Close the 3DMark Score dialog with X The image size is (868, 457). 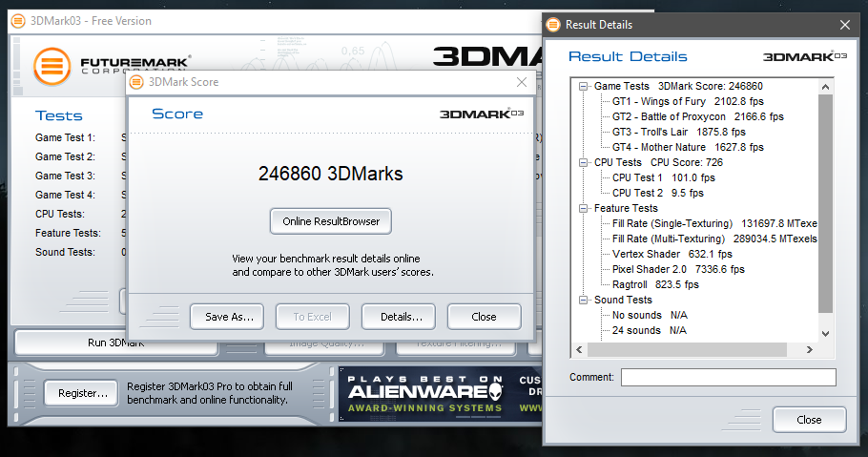pyautogui.click(x=522, y=82)
